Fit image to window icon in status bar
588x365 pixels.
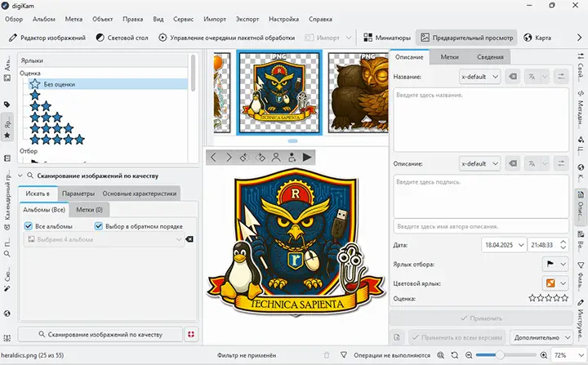coord(441,355)
